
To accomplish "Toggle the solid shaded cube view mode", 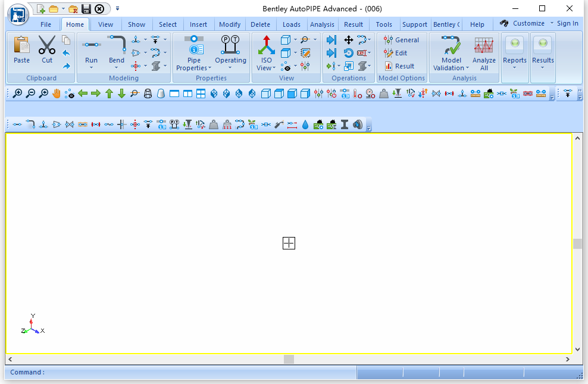I will pyautogui.click(x=292, y=93).
